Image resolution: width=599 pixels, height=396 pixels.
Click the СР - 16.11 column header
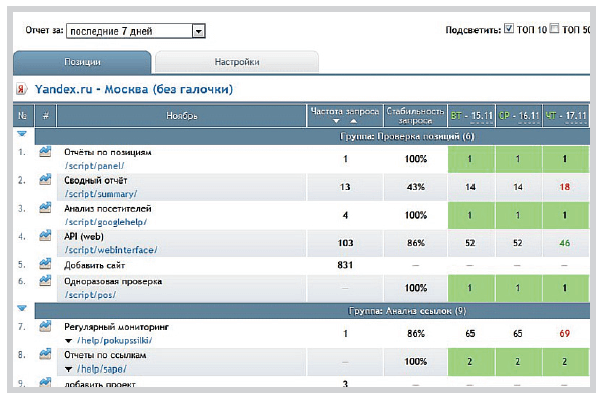click(x=519, y=116)
